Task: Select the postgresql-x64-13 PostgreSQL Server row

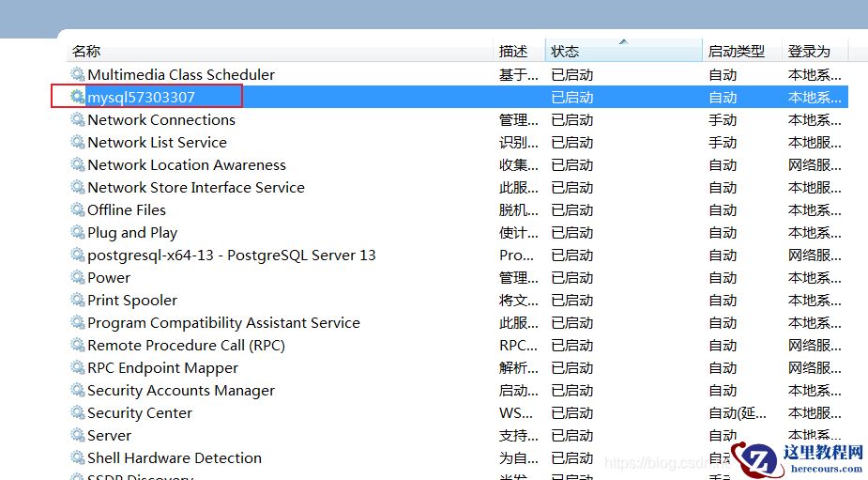Action: 231,255
